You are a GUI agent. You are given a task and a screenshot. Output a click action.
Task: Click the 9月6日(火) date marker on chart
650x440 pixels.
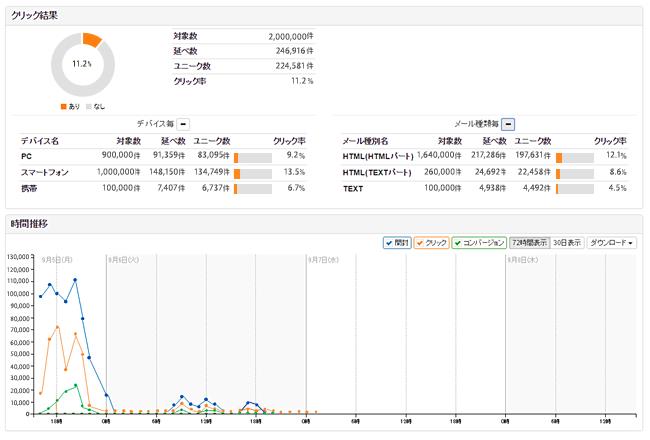(x=124, y=260)
